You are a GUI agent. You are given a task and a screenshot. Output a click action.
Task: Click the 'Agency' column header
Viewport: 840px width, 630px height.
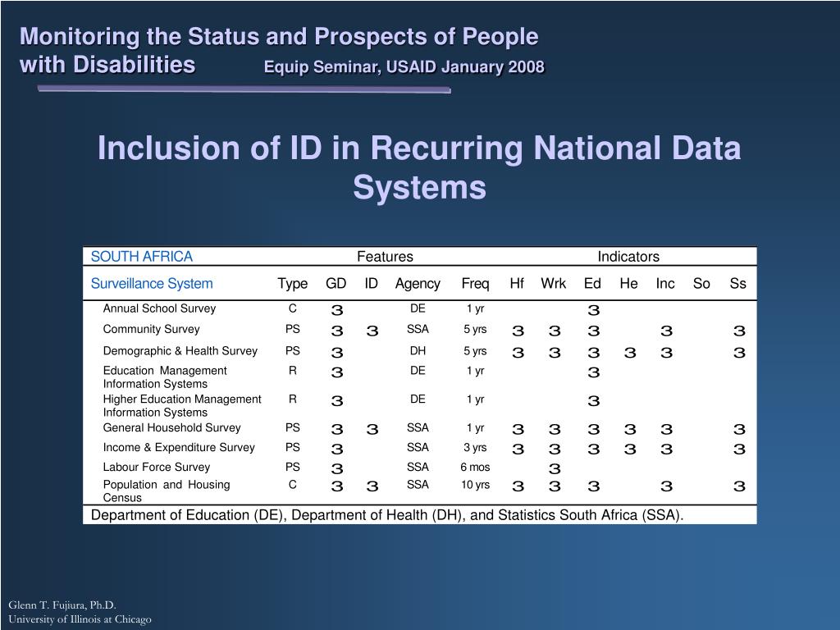(418, 283)
